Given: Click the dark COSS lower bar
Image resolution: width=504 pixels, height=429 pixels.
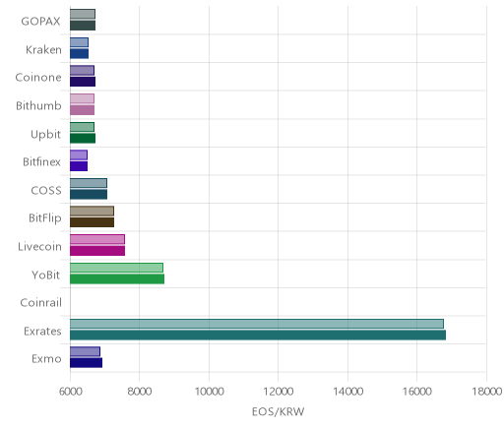Looking at the screenshot, I should click(89, 194).
